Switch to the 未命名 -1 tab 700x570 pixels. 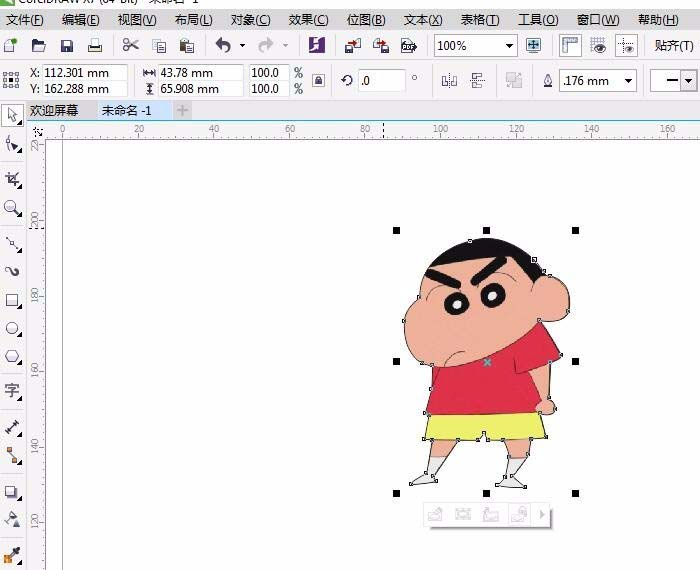click(x=127, y=110)
